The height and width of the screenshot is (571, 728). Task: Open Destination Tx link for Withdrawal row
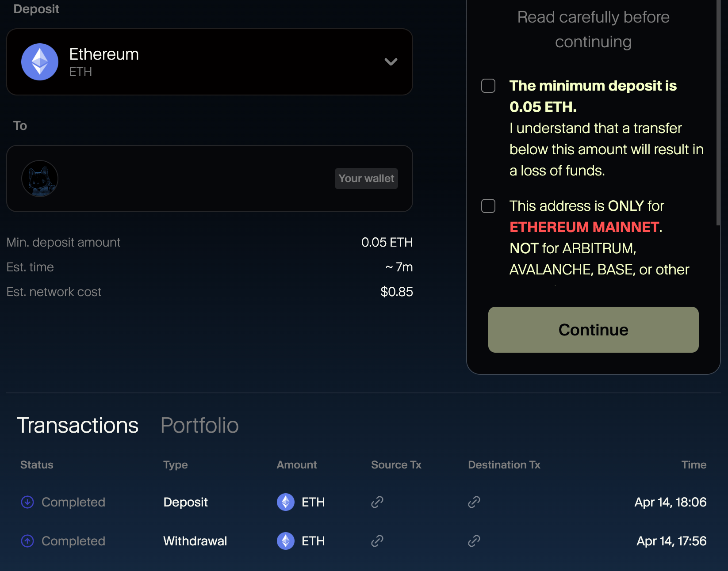click(x=474, y=541)
